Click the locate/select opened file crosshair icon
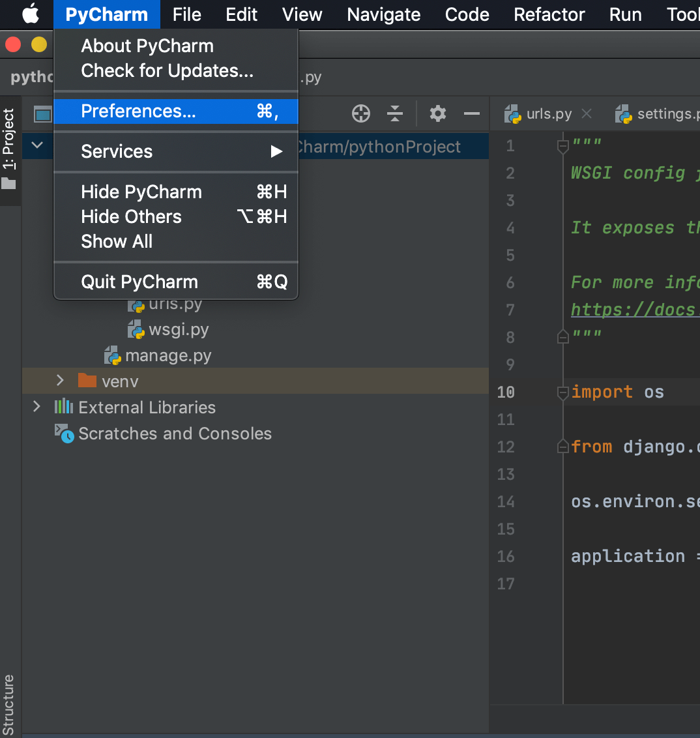700x738 pixels. coord(361,114)
